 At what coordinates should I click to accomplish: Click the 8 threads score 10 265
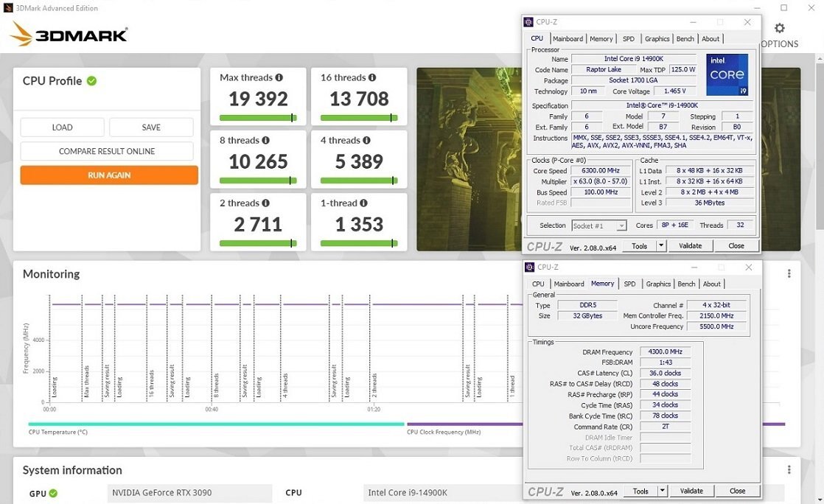point(258,161)
